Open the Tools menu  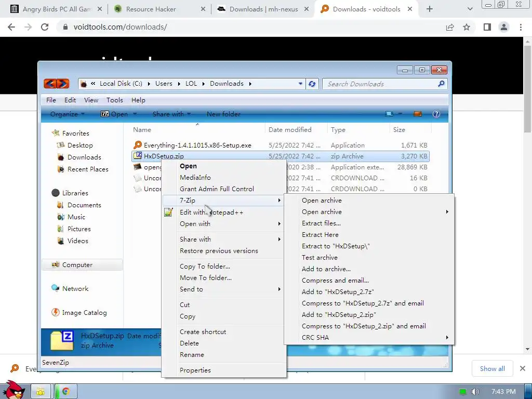pyautogui.click(x=115, y=100)
